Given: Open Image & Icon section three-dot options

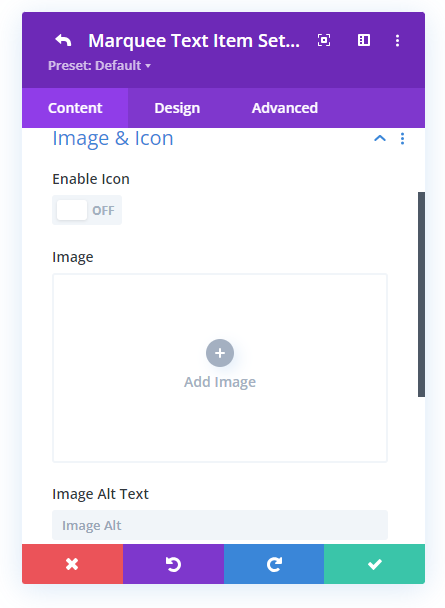Looking at the screenshot, I should tap(402, 138).
